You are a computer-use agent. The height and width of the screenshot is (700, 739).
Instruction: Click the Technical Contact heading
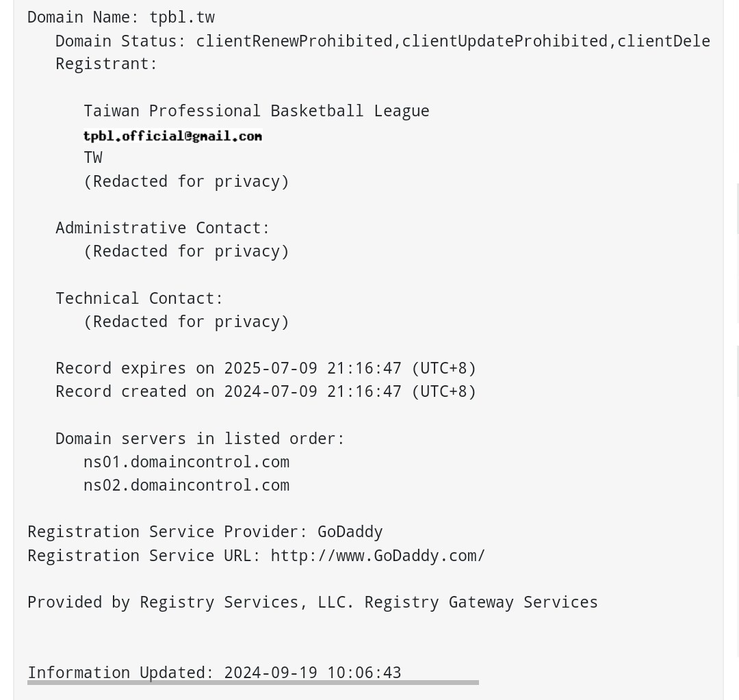click(140, 298)
